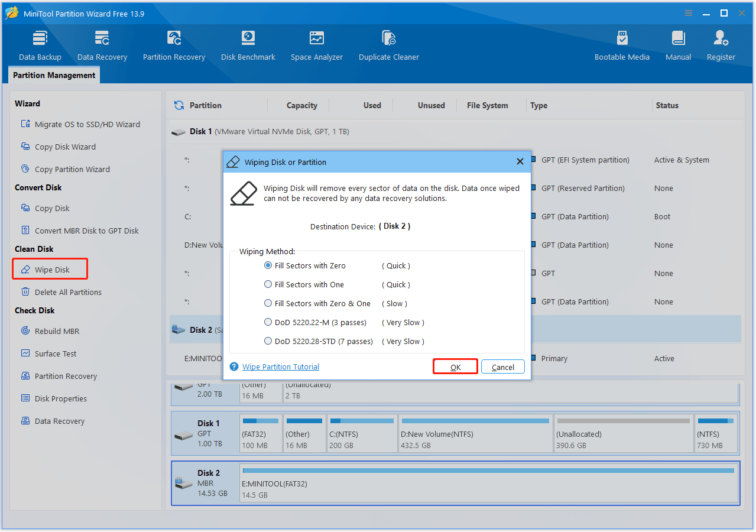Select the (FAT32) 100 MB block
The height and width of the screenshot is (532, 756).
[x=261, y=433]
